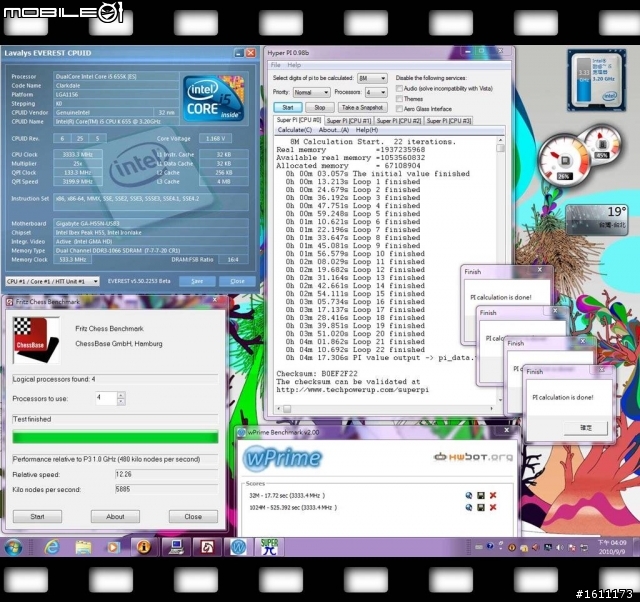Decrease Processors to use in Fritz

(121, 402)
